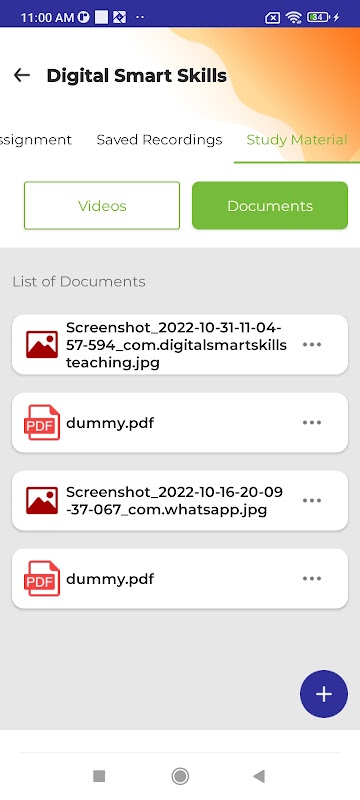360x800 pixels.
Task: Tap the Wi-Fi status icon
Action: coord(294,17)
